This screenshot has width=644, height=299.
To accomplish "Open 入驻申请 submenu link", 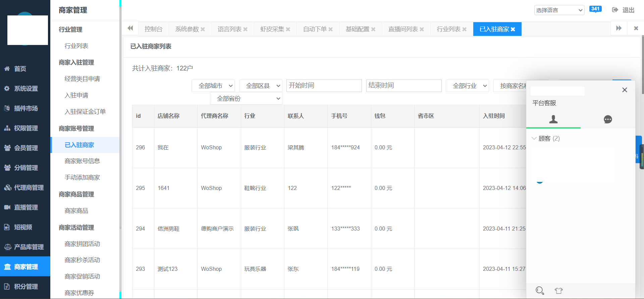I will [x=76, y=95].
